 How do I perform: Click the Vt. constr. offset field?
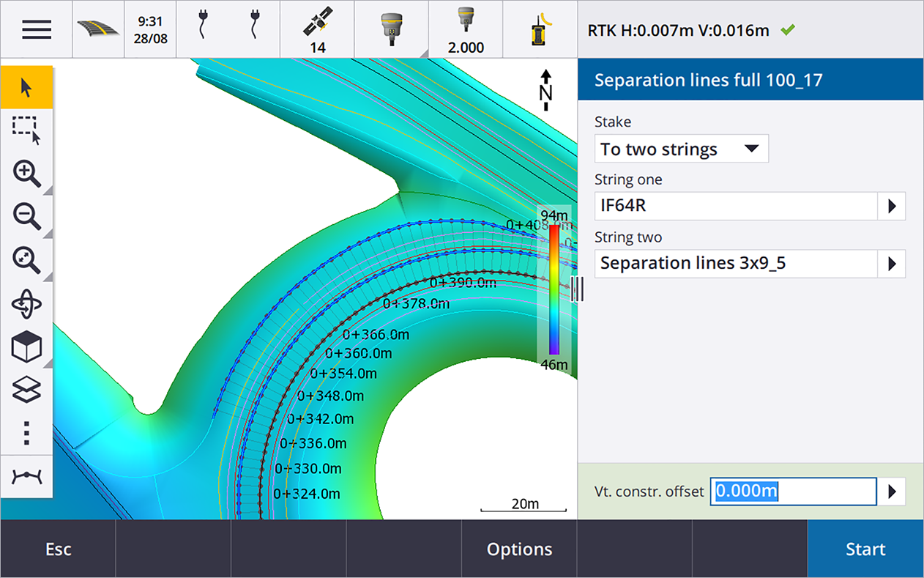pyautogui.click(x=793, y=491)
